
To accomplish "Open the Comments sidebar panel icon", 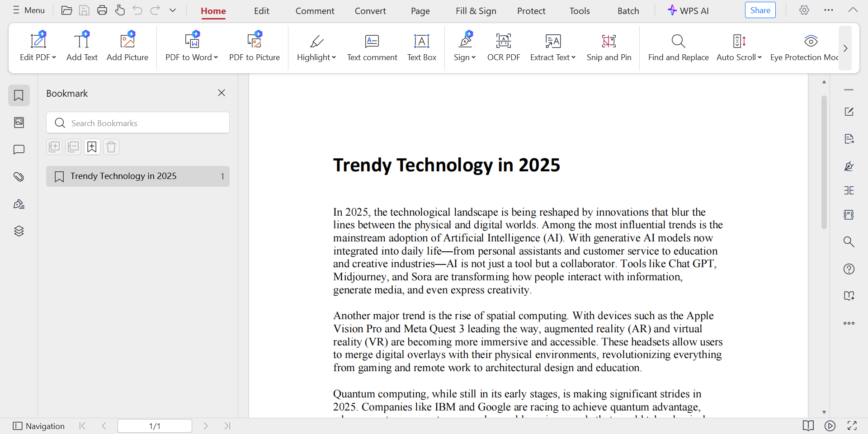I will 19,150.
